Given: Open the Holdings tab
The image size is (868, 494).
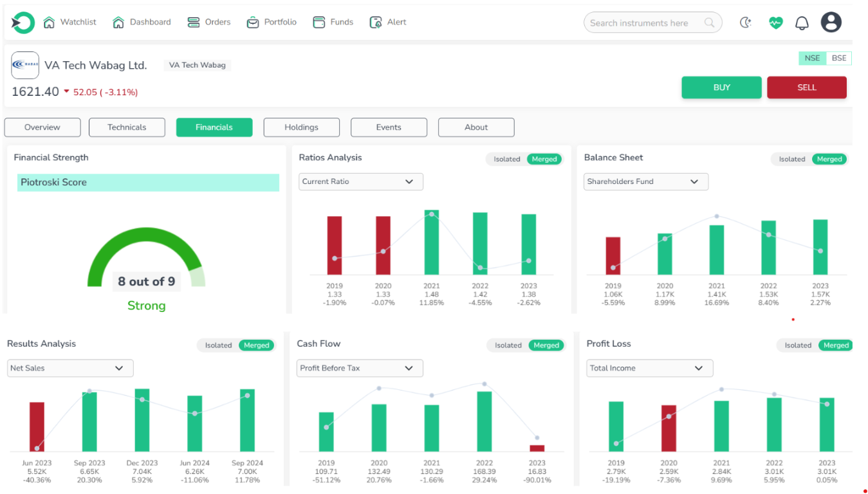Looking at the screenshot, I should pyautogui.click(x=301, y=127).
